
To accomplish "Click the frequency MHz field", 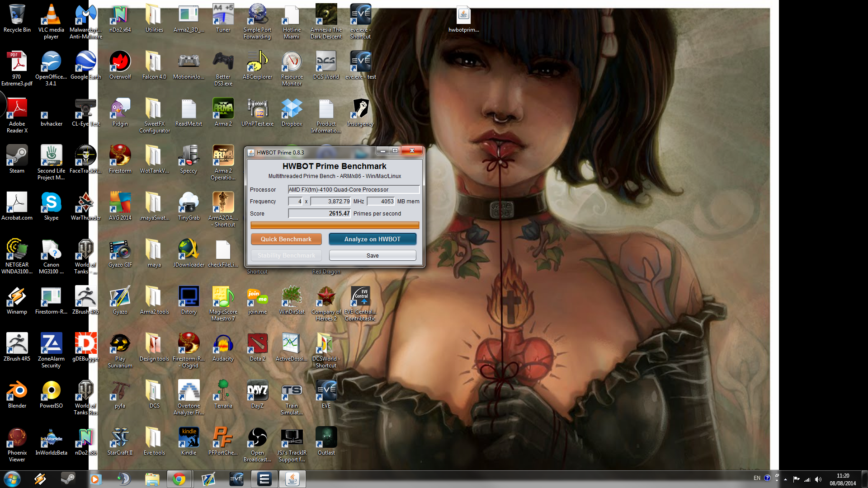I will (330, 201).
